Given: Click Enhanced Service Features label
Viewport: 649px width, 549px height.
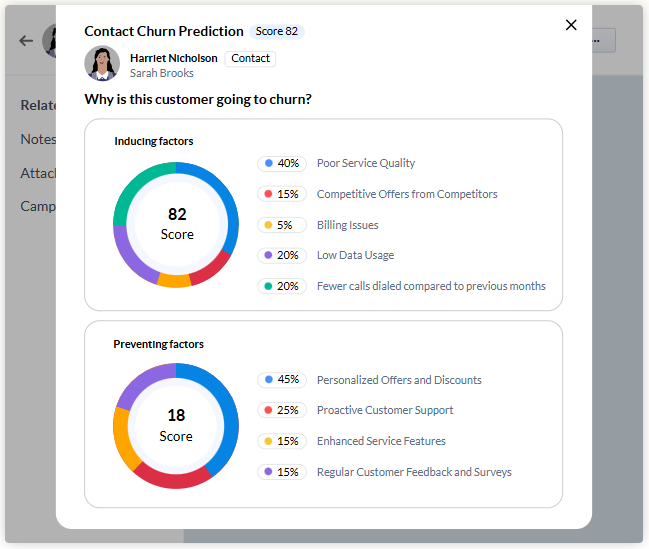Looking at the screenshot, I should (x=381, y=441).
